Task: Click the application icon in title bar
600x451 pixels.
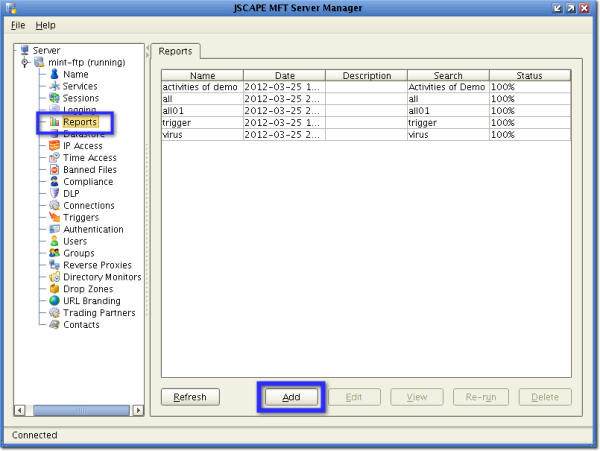Action: pos(11,8)
